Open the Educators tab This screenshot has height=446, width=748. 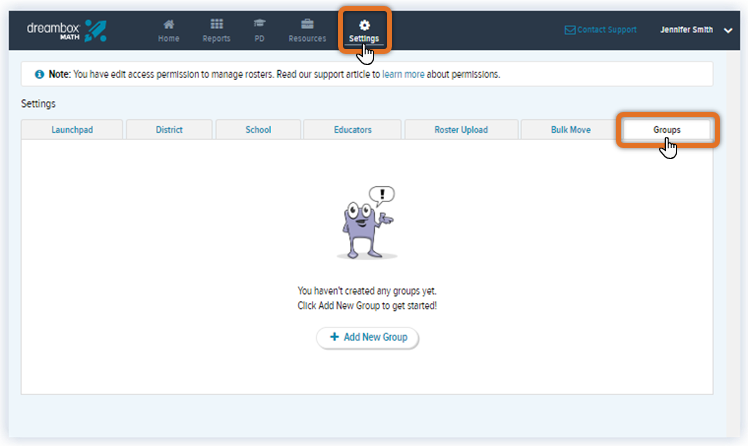click(x=352, y=130)
